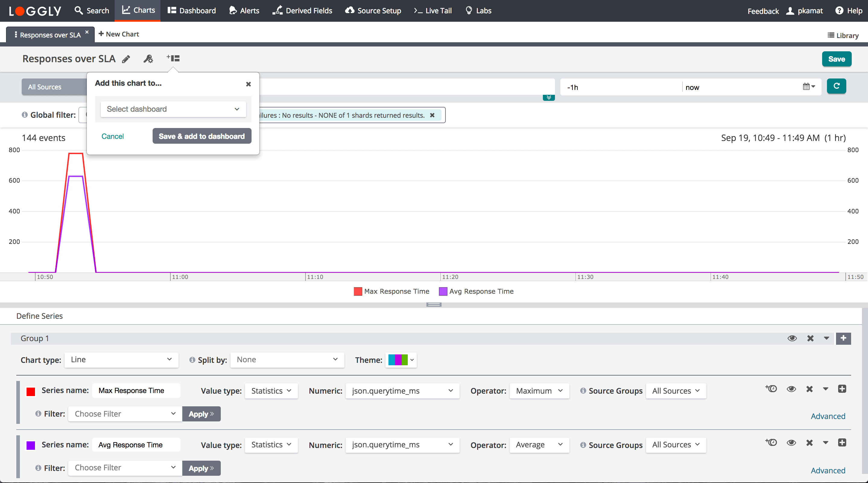Toggle Avg Response Time series eye icon

click(x=791, y=443)
